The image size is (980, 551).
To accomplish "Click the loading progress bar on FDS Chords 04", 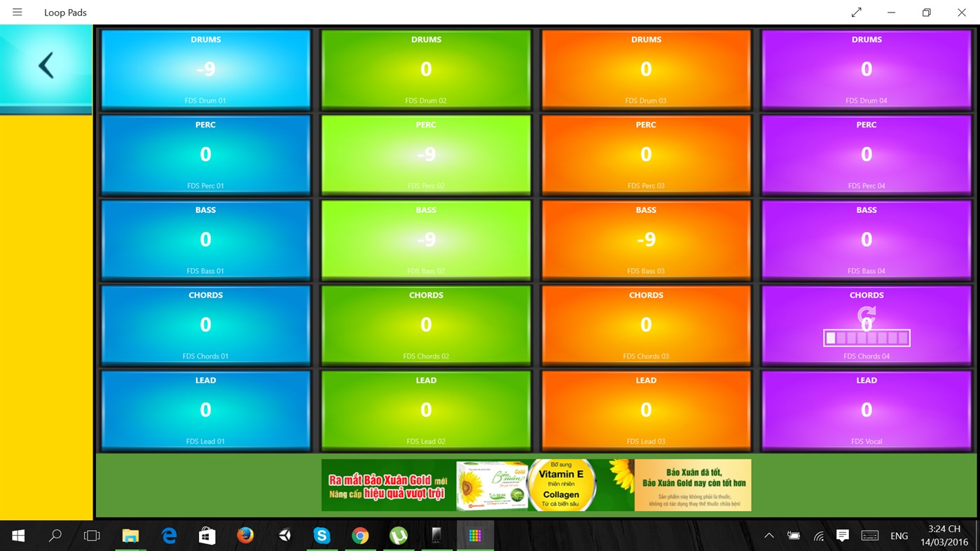I will tap(867, 337).
